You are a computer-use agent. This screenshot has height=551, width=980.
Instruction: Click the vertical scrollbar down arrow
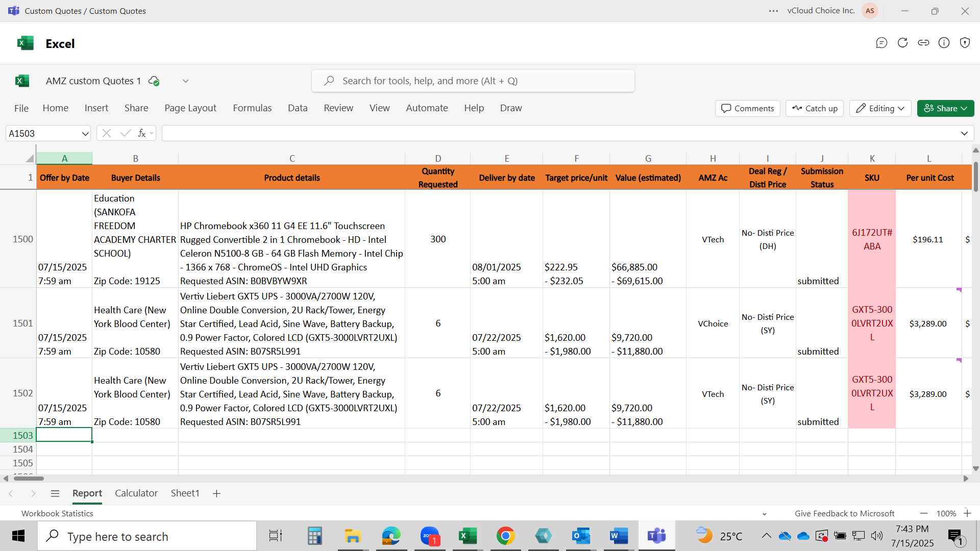click(x=975, y=468)
